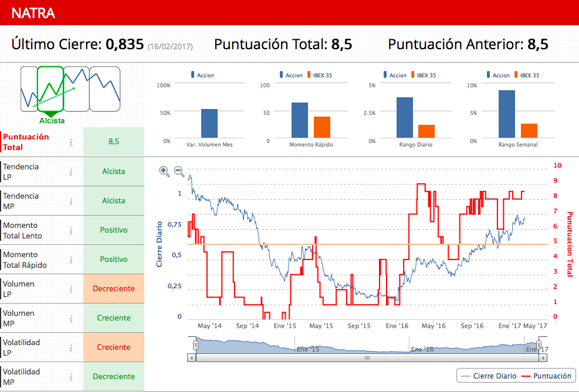The width and height of the screenshot is (579, 392).
Task: Click the Último Cierre 0,835 value
Action: (124, 45)
